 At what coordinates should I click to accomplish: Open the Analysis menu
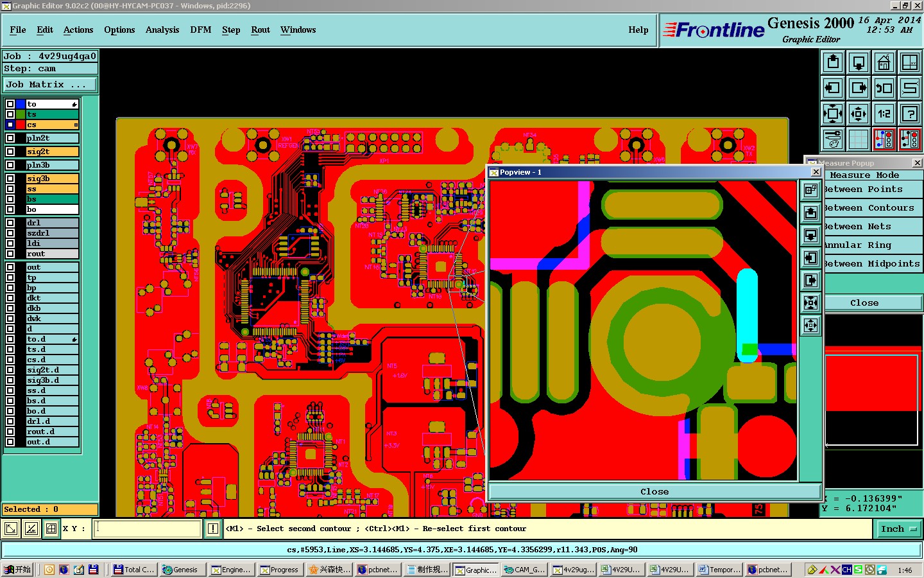(x=162, y=30)
